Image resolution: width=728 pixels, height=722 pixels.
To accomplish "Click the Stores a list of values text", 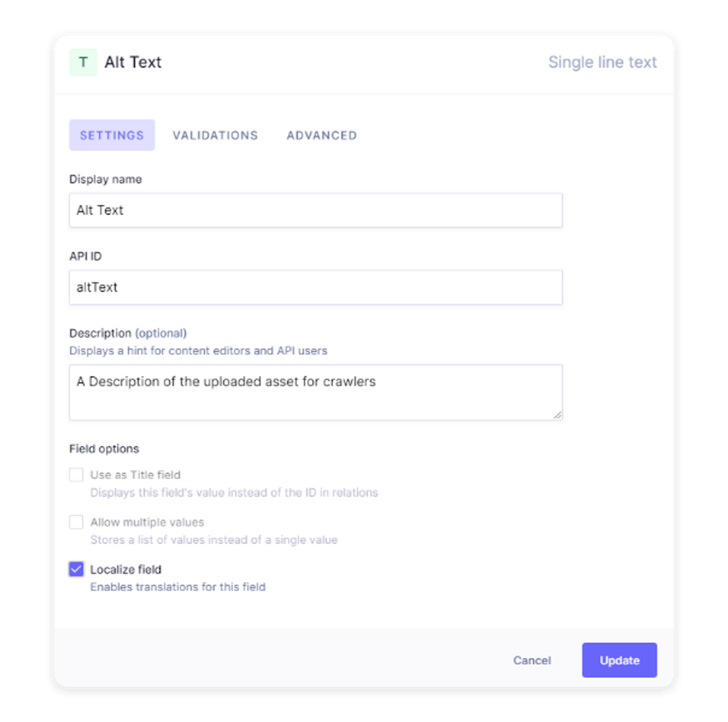I will click(213, 540).
